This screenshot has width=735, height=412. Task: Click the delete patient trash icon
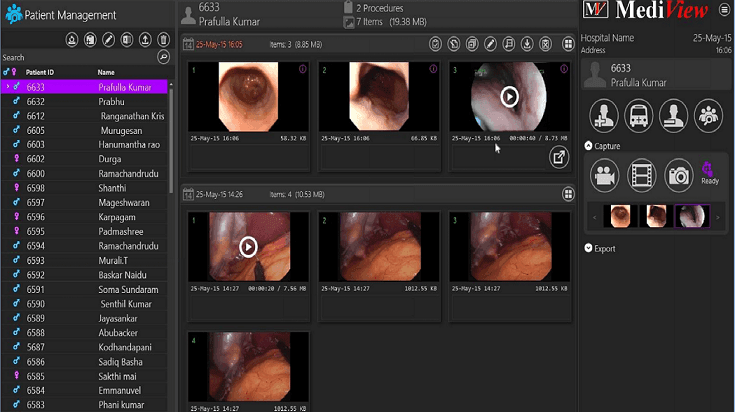tap(163, 40)
